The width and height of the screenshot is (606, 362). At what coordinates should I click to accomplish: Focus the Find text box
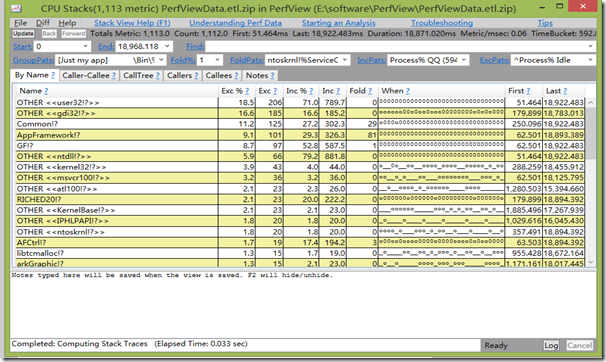(x=396, y=46)
